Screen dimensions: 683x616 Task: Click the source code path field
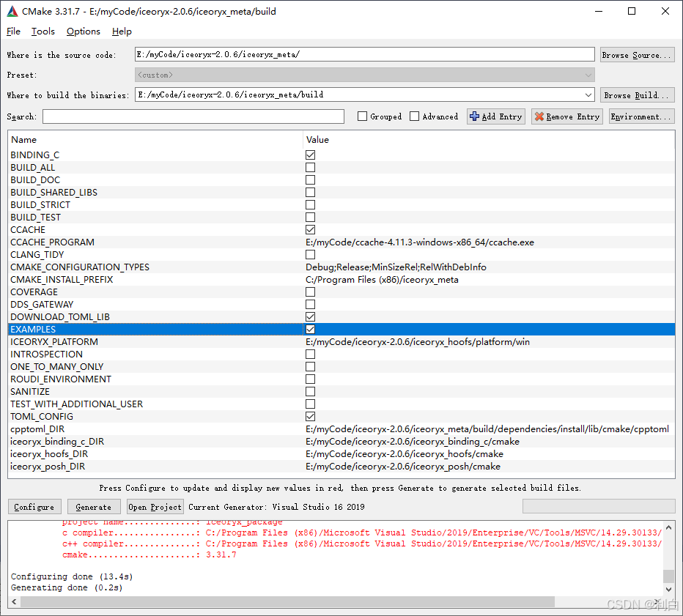[x=365, y=54]
